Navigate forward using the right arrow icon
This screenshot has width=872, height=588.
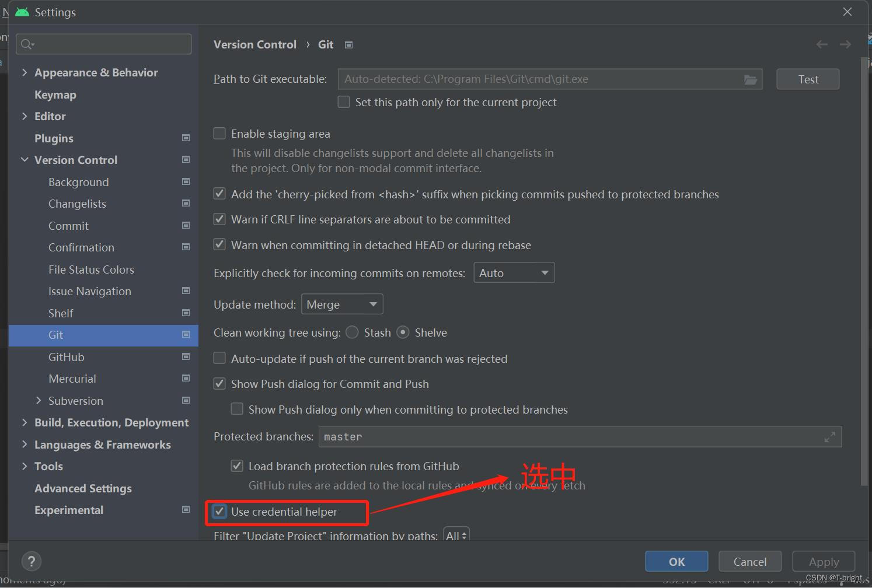pyautogui.click(x=845, y=44)
